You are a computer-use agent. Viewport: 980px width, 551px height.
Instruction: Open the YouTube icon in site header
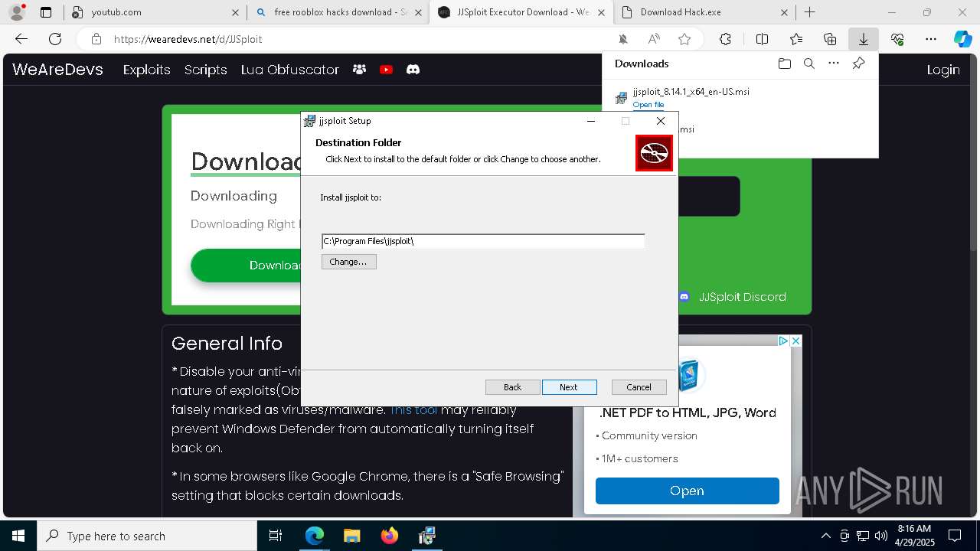[386, 70]
